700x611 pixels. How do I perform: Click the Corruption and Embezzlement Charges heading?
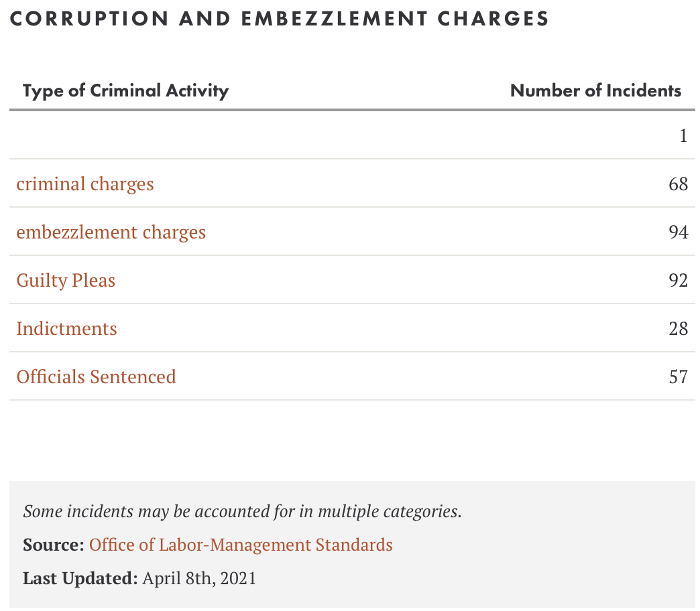279,19
